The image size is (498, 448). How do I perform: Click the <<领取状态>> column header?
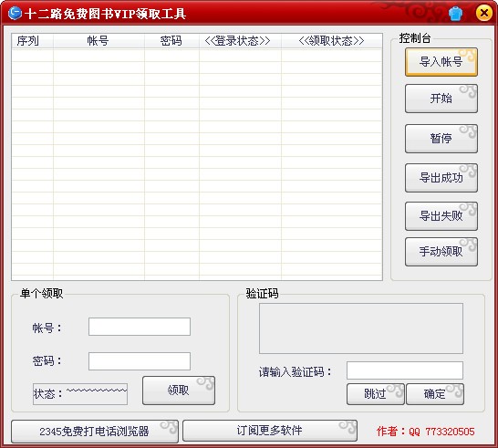(x=332, y=41)
